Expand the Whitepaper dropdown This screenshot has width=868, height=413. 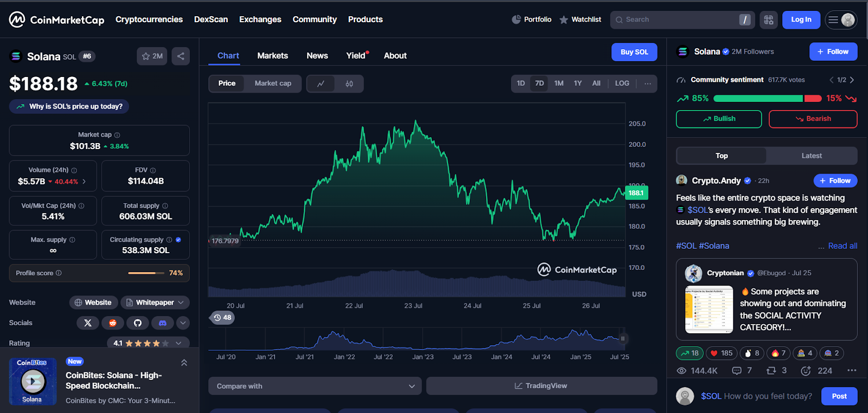click(x=155, y=302)
